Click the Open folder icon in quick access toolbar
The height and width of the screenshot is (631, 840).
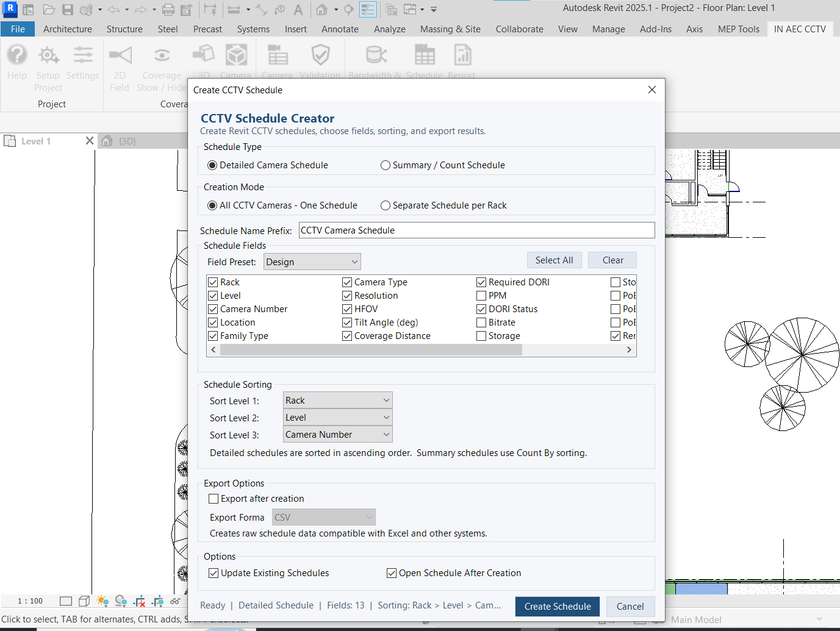click(x=49, y=10)
